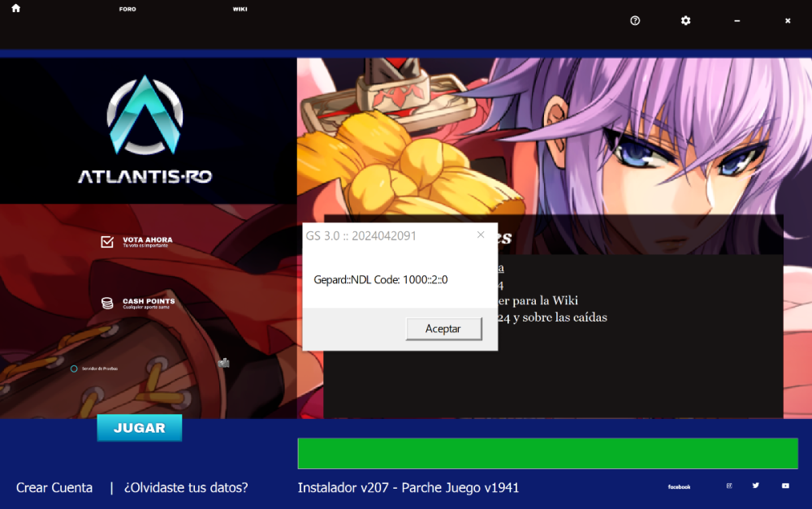
Task: Click the green patch progress bar
Action: click(547, 453)
